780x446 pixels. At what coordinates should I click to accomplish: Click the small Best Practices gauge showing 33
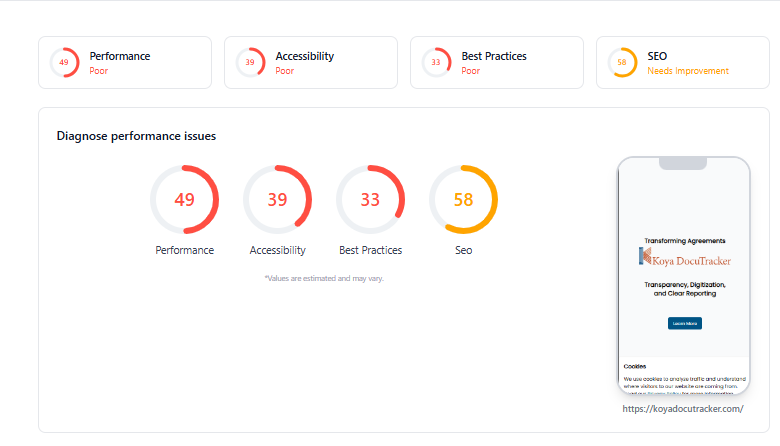point(436,62)
